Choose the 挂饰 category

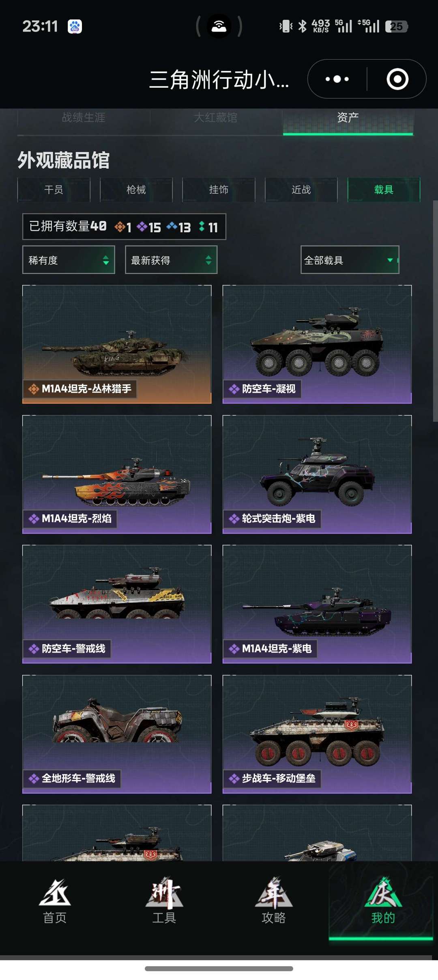(219, 190)
